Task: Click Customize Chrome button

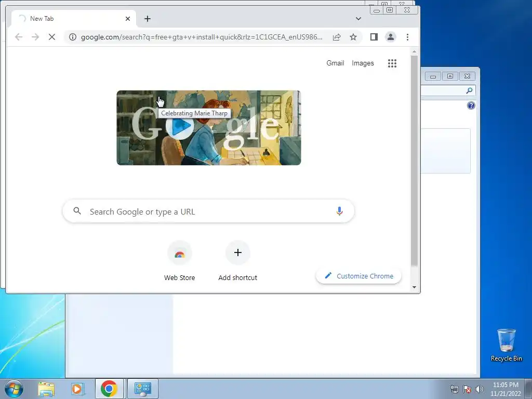Action: click(x=358, y=276)
